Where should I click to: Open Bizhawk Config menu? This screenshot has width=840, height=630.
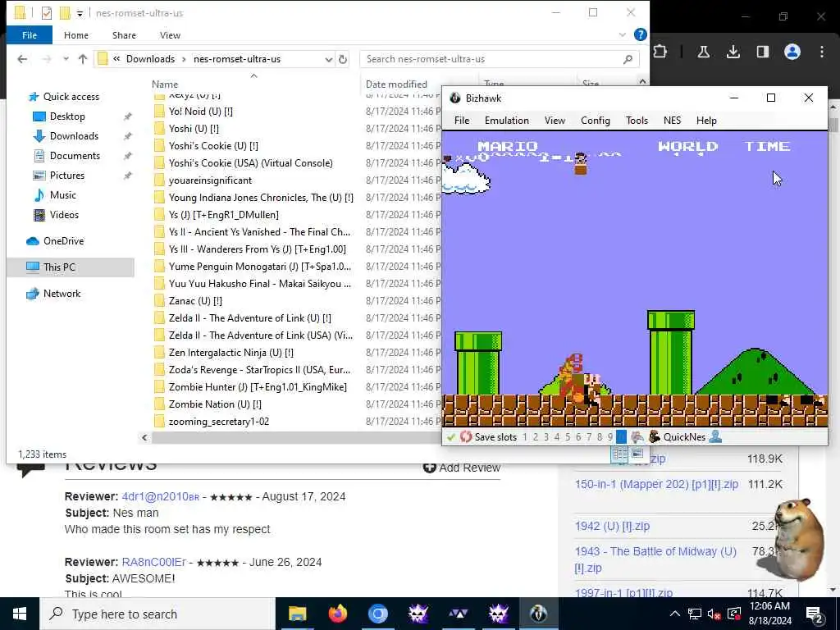(596, 121)
